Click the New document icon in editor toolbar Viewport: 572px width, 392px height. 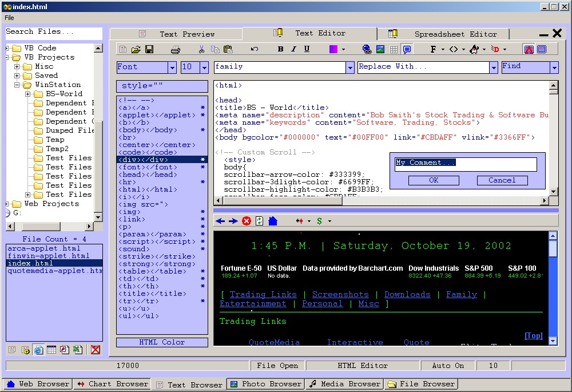pos(123,49)
